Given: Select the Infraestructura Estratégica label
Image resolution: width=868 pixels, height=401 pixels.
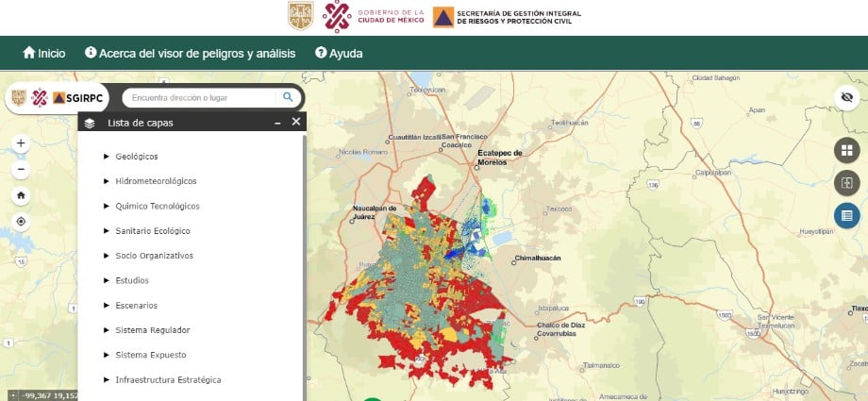Looking at the screenshot, I should [x=168, y=380].
